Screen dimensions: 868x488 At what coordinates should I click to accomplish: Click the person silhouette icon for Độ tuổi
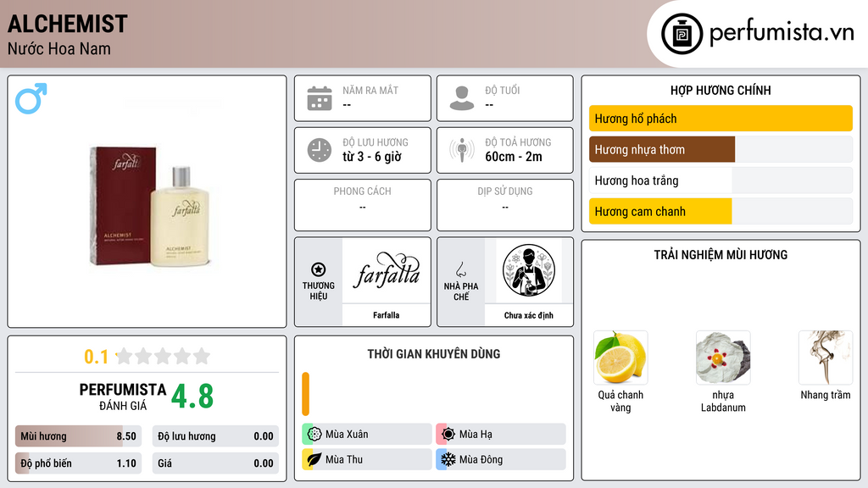(462, 98)
